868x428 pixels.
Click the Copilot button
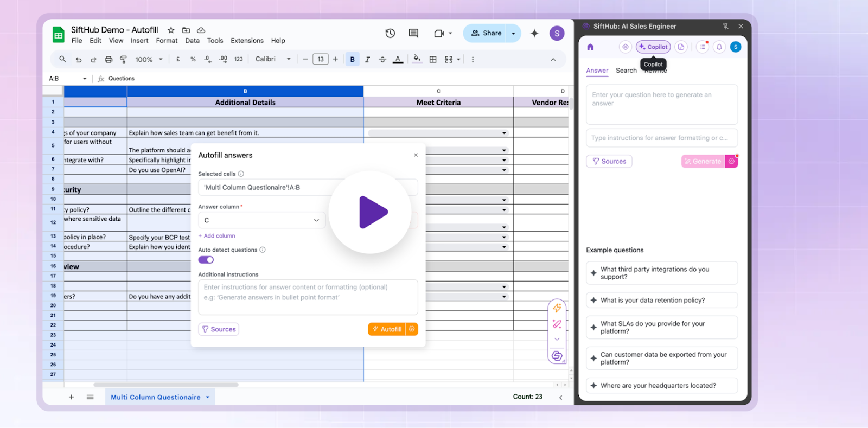(653, 47)
